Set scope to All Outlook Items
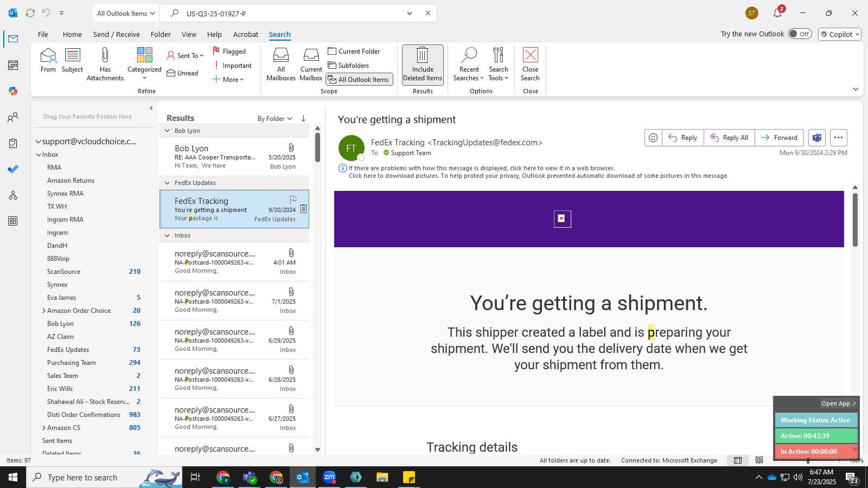 pyautogui.click(x=359, y=80)
